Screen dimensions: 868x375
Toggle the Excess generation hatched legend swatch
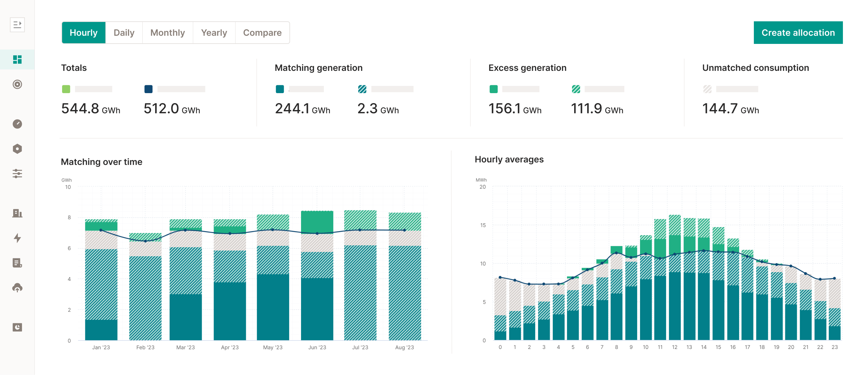coord(576,89)
